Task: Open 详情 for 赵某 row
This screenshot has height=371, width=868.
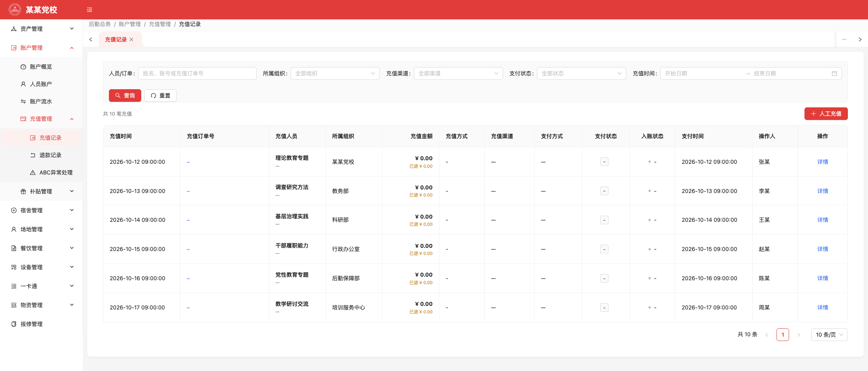Action: pyautogui.click(x=823, y=249)
